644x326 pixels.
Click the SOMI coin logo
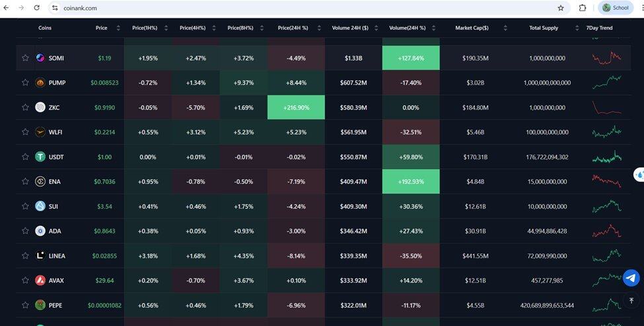40,58
